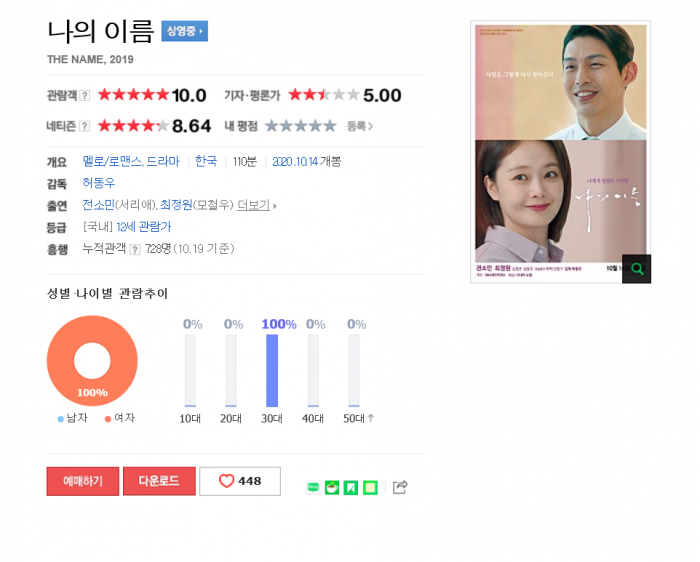Select the 멜로/로맨스 genre link
Viewport: 700px width, 562px height.
[112, 161]
